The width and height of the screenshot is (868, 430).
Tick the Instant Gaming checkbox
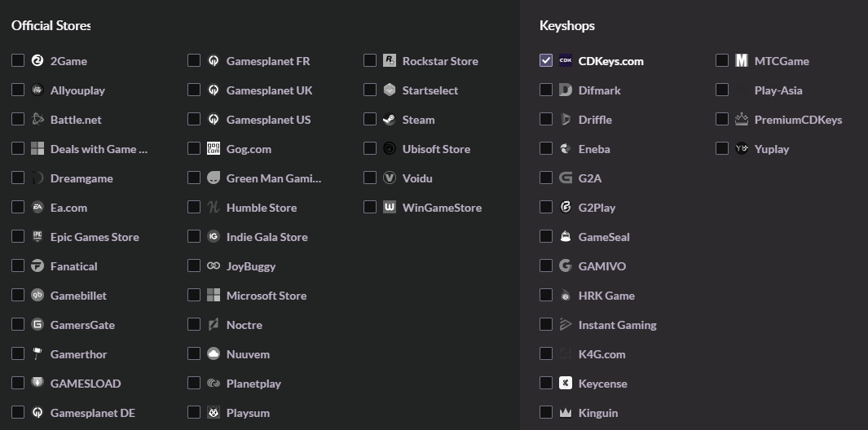point(546,324)
